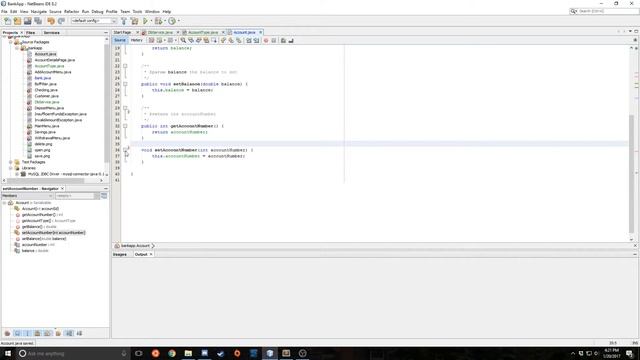Open the Refactor menu
This screenshot has height=360, width=640.
click(x=71, y=12)
